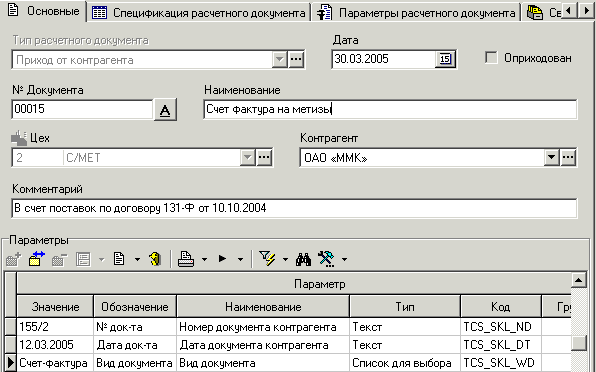The image size is (596, 372).
Task: Expand the Цех dropdown arrow
Action: tap(247, 157)
